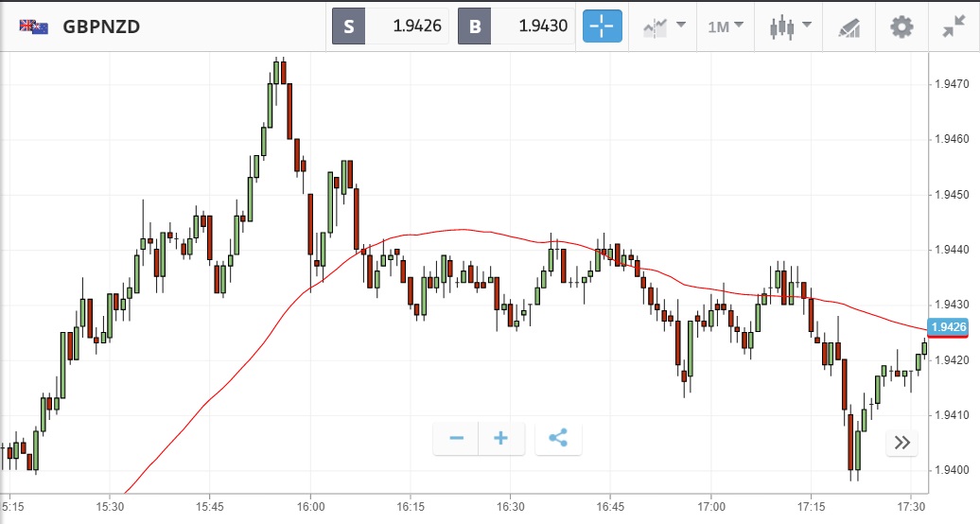Select the GBPNZD instrument name
This screenshot has height=524, width=980.
click(101, 26)
